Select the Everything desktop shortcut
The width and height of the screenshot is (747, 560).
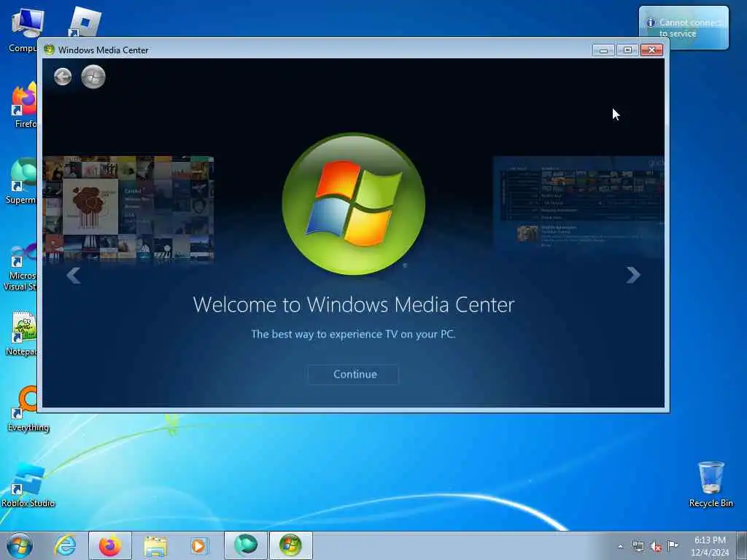point(28,408)
